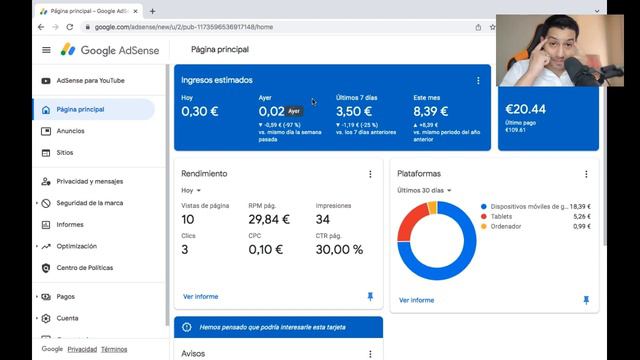This screenshot has width=640, height=360.
Task: Click the Último pago €109.61 text
Action: coord(520,127)
